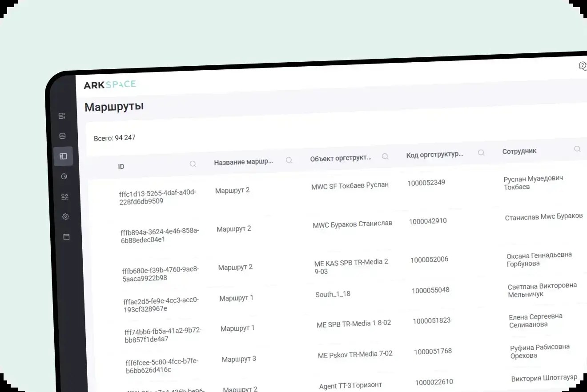Click Маршрут 2 in the Agent TT-3 Горизонт row
Image resolution: width=587 pixels, height=392 pixels.
[241, 389]
